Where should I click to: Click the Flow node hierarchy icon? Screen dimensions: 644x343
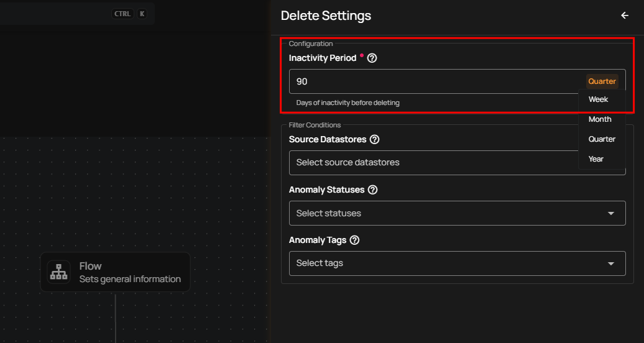[58, 272]
